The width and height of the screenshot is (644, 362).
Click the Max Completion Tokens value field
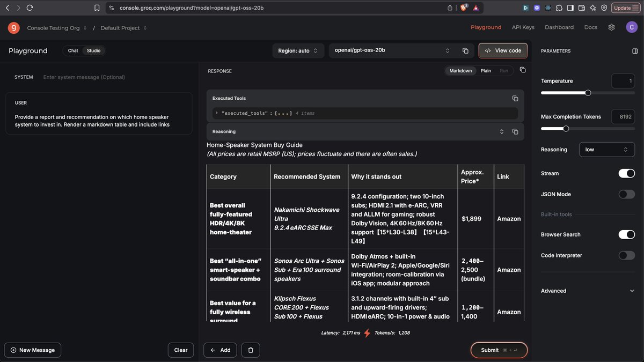pyautogui.click(x=623, y=116)
